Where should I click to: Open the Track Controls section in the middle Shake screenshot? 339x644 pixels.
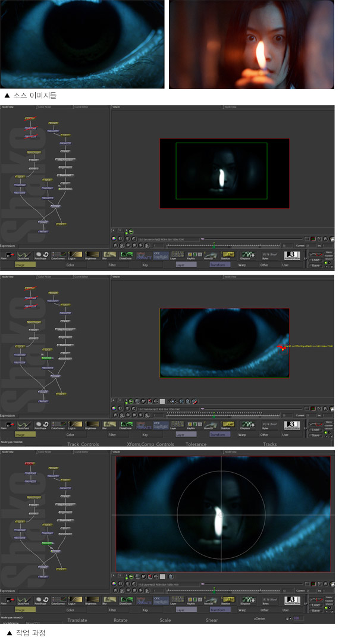tap(83, 444)
